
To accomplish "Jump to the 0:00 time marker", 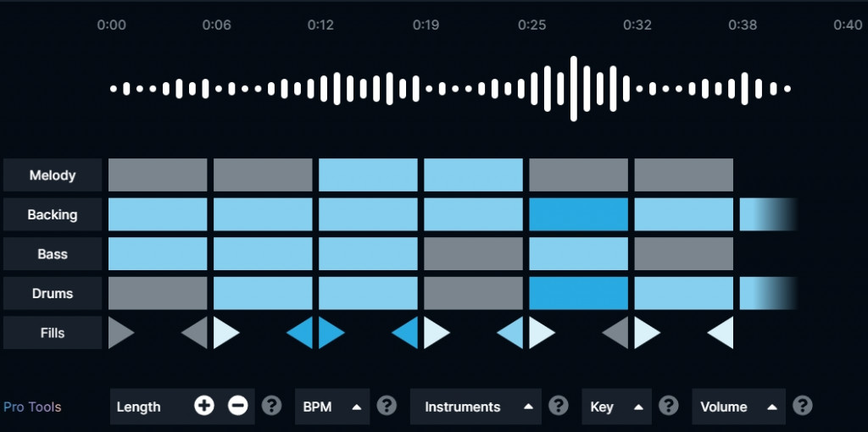I will (111, 25).
